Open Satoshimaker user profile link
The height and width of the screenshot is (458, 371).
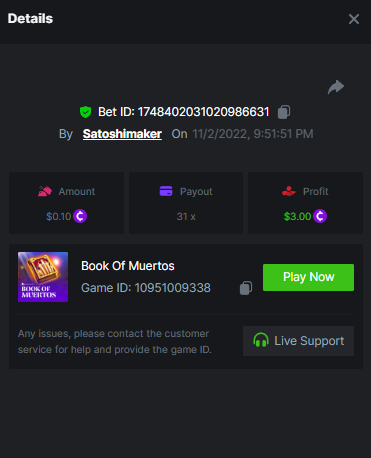(x=122, y=134)
